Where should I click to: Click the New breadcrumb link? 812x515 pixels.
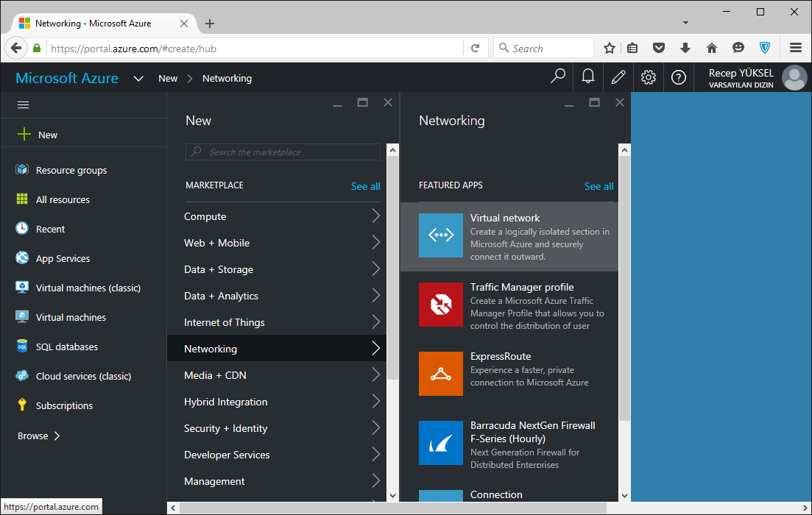pyautogui.click(x=168, y=78)
